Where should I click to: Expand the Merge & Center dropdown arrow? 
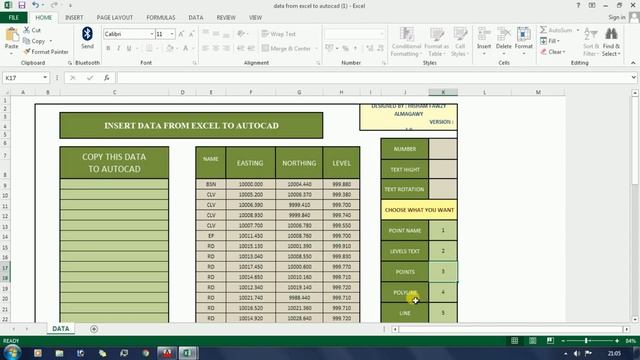(316, 49)
